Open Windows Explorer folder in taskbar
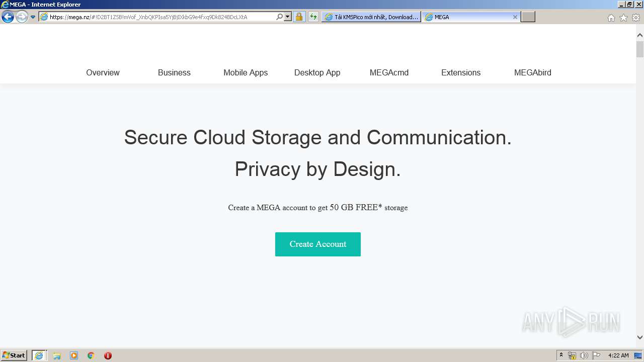The image size is (644, 362). tap(57, 355)
